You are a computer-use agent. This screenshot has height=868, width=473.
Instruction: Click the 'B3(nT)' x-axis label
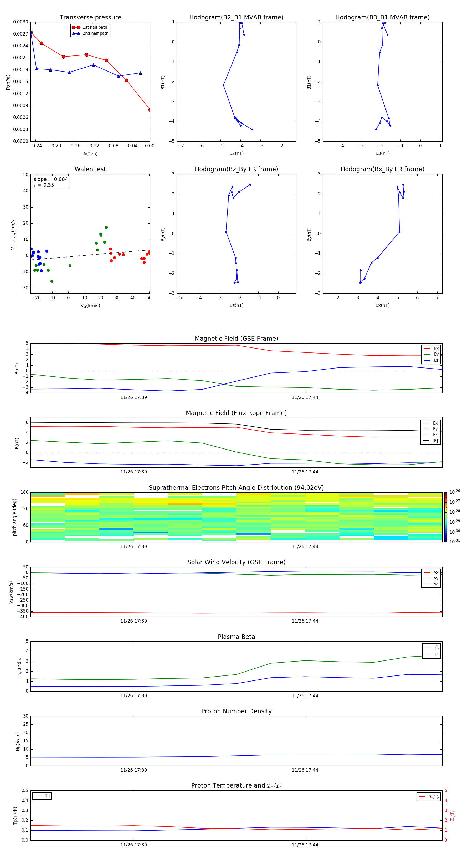coord(382,153)
